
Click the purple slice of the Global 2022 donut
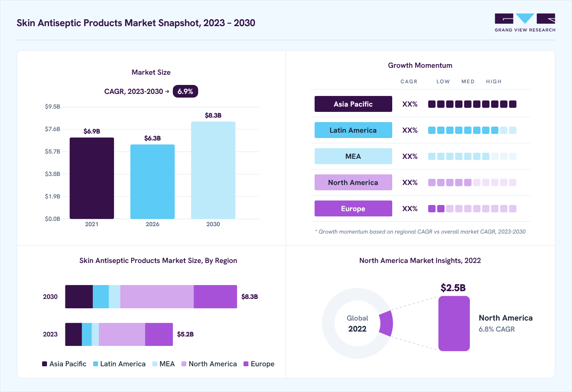(x=387, y=323)
